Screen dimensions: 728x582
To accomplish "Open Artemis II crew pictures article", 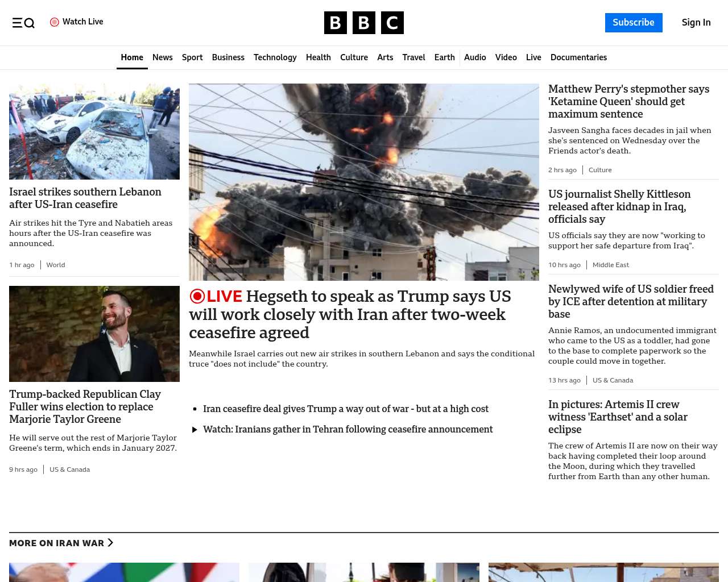I will 618,417.
